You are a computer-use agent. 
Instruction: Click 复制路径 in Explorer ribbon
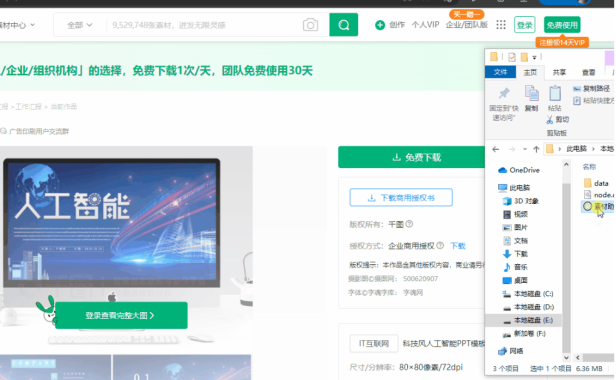(x=592, y=88)
